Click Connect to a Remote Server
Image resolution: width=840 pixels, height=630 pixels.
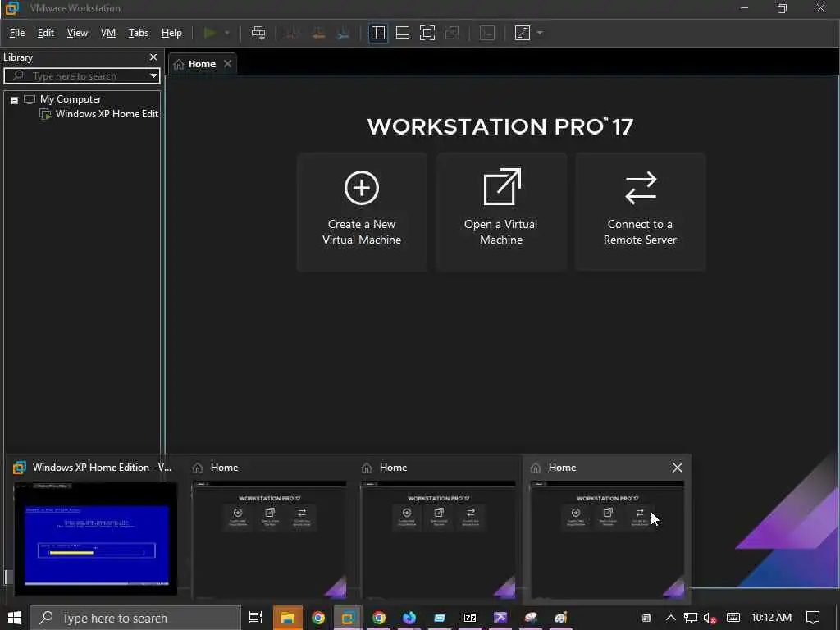pos(640,212)
